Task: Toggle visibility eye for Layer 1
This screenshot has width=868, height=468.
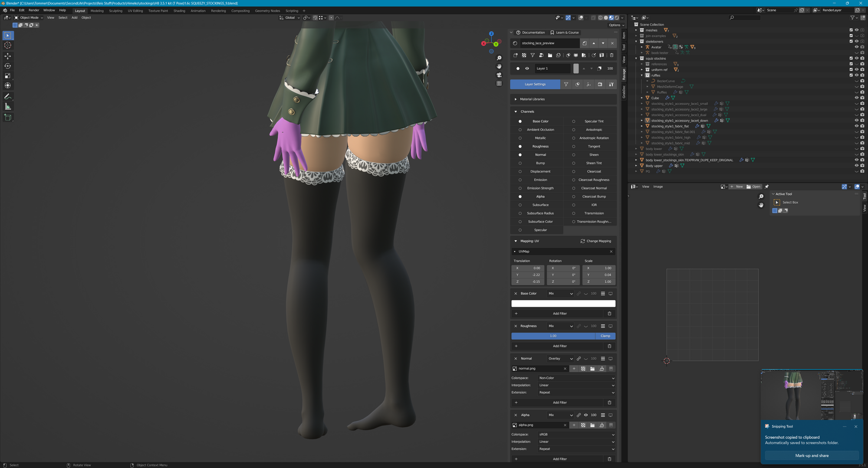Action: pos(527,69)
